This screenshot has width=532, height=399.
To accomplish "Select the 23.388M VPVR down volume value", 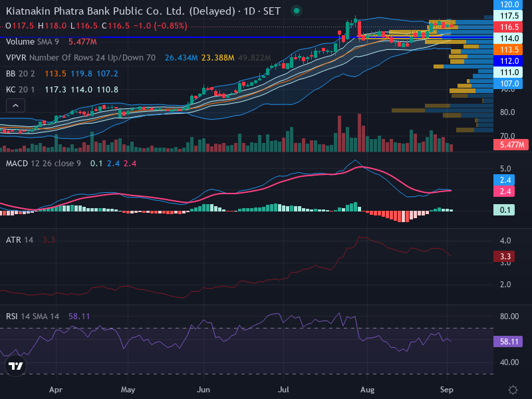I will tap(218, 58).
